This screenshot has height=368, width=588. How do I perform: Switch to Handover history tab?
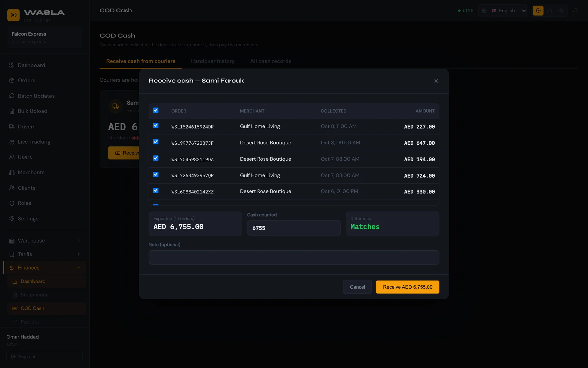[x=213, y=61]
